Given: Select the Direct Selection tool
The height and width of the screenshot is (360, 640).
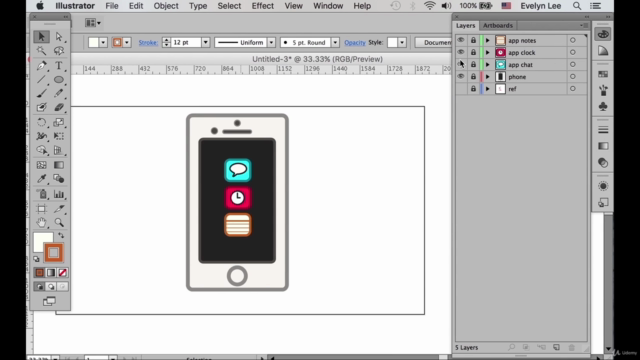Looking at the screenshot, I should [59, 37].
